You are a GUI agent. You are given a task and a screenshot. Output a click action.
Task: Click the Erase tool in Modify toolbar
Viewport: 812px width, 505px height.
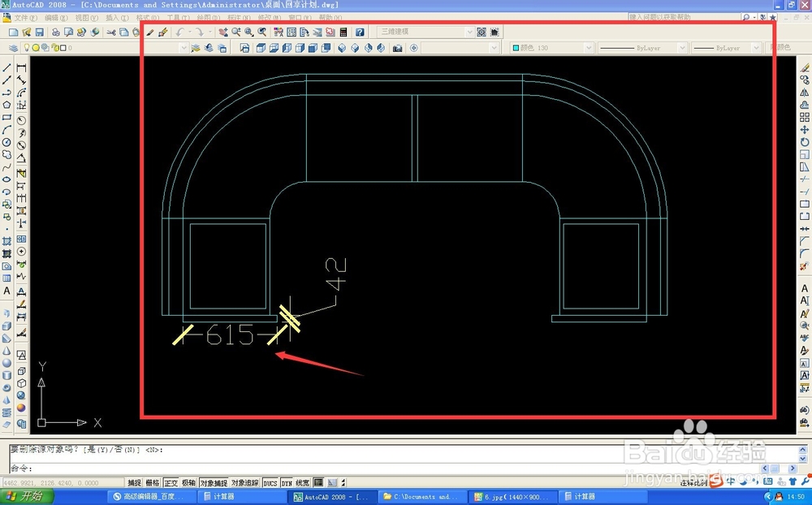coord(804,68)
